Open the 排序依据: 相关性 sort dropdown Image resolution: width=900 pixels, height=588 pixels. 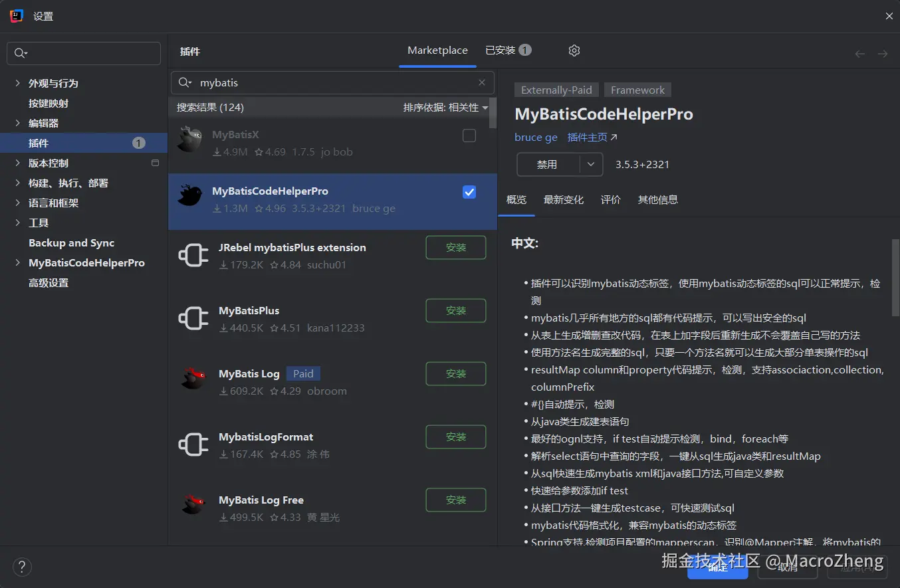click(445, 107)
